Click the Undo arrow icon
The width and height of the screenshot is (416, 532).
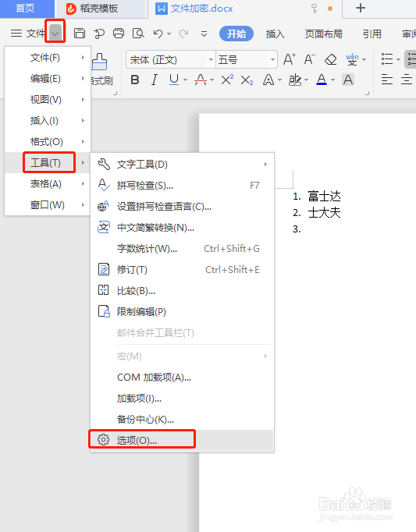tap(158, 34)
